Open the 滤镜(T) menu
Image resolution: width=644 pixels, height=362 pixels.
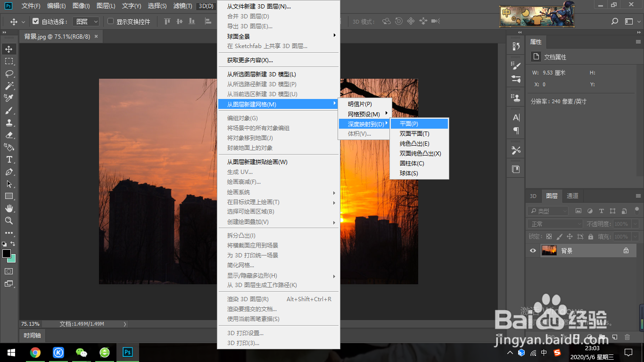pos(183,6)
